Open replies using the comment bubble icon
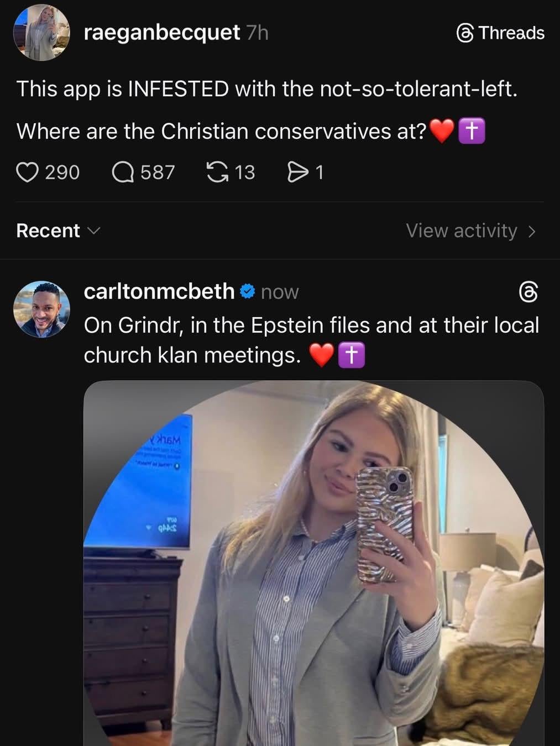The width and height of the screenshot is (560, 746). pos(123,172)
